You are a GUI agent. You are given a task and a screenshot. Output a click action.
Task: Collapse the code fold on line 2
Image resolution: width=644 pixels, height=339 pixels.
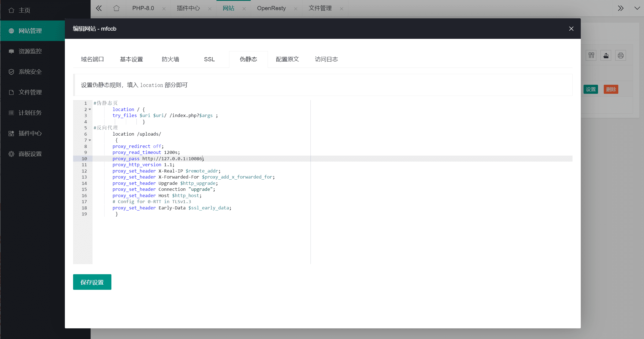click(90, 109)
